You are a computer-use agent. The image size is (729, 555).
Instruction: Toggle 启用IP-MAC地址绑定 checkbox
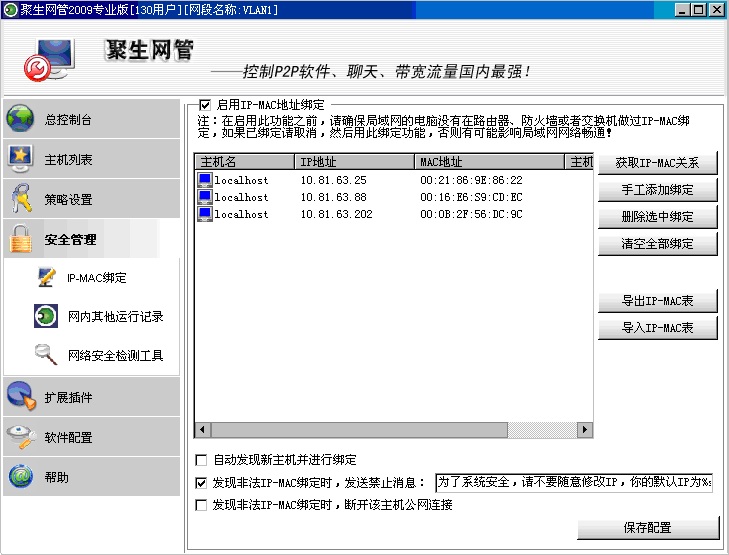point(205,105)
